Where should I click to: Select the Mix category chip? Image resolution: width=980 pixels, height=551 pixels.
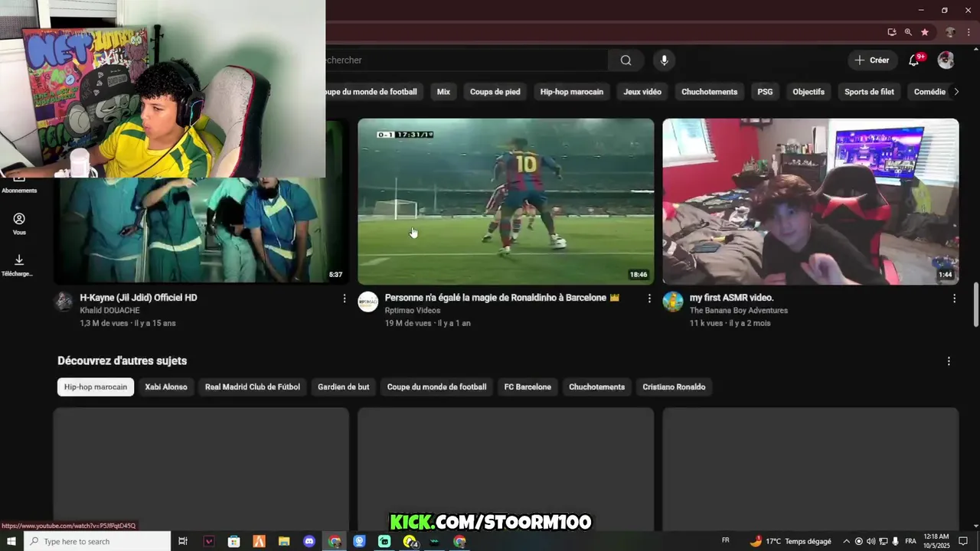click(443, 92)
